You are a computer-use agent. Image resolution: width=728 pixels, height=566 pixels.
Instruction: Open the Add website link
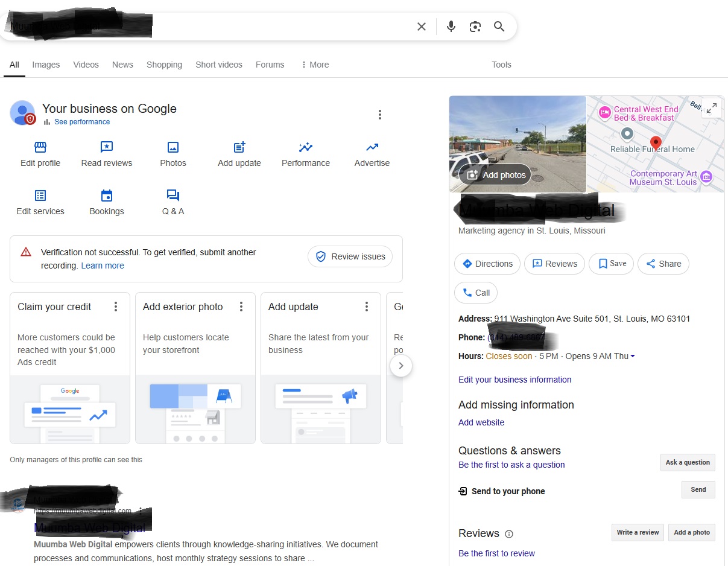481,422
